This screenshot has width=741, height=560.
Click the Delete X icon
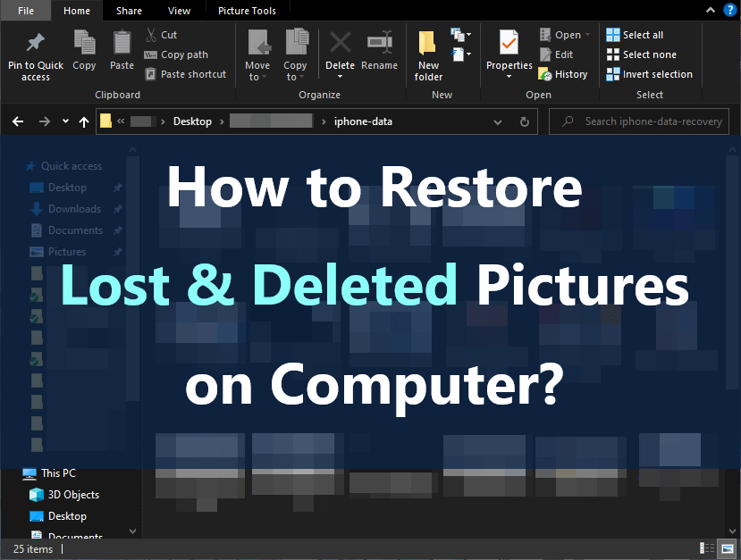340,43
